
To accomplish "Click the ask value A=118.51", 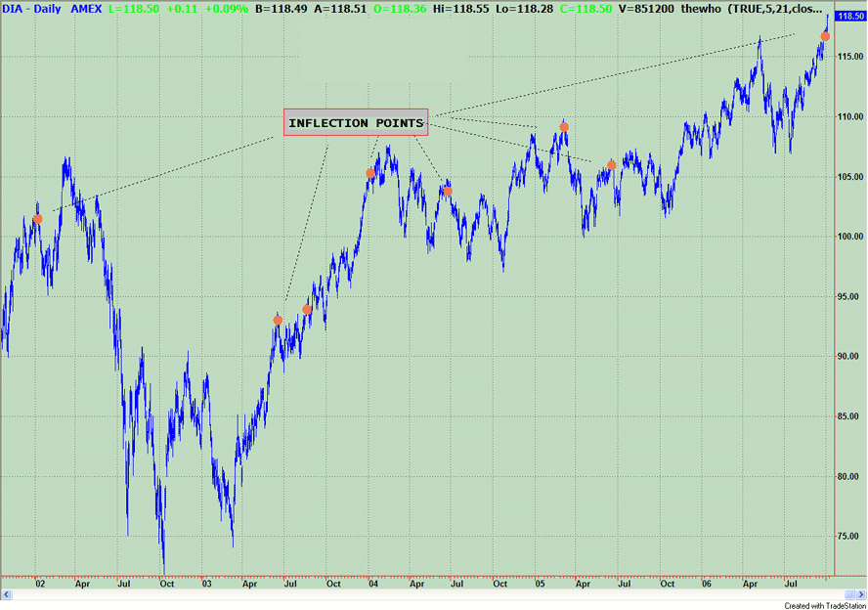I will (340, 9).
